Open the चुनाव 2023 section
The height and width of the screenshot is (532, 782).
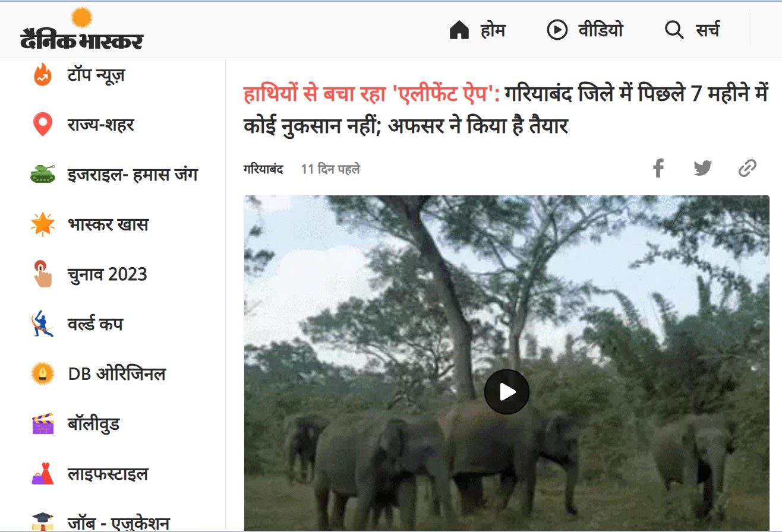[107, 274]
